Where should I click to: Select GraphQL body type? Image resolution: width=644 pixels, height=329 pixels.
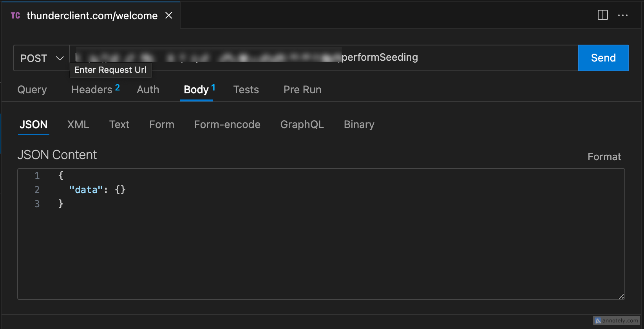click(302, 125)
